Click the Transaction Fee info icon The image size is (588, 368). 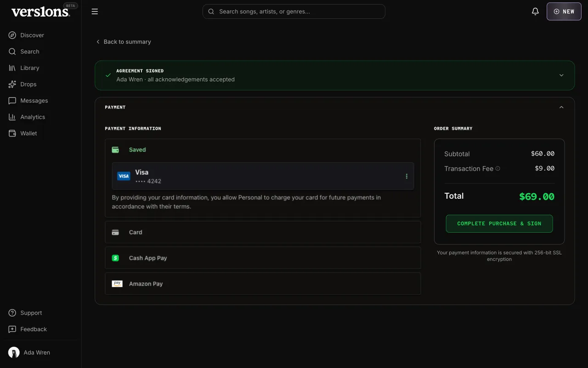[498, 169]
